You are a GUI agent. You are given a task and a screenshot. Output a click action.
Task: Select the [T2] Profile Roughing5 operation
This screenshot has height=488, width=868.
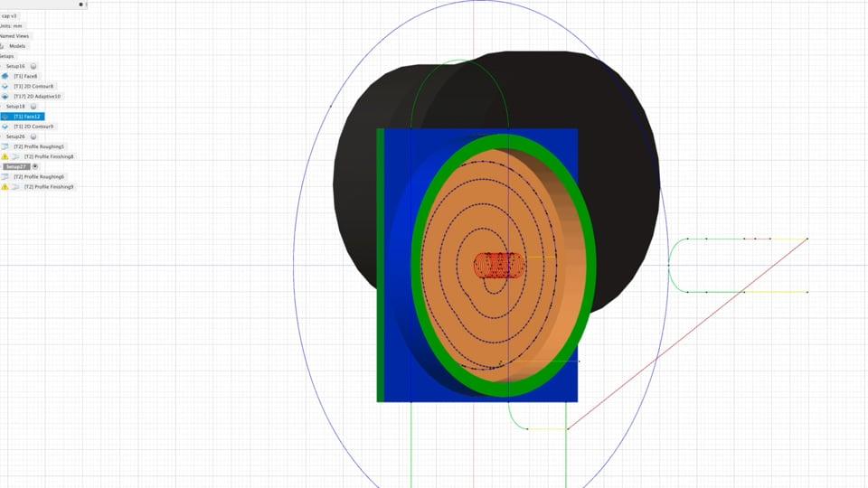39,146
